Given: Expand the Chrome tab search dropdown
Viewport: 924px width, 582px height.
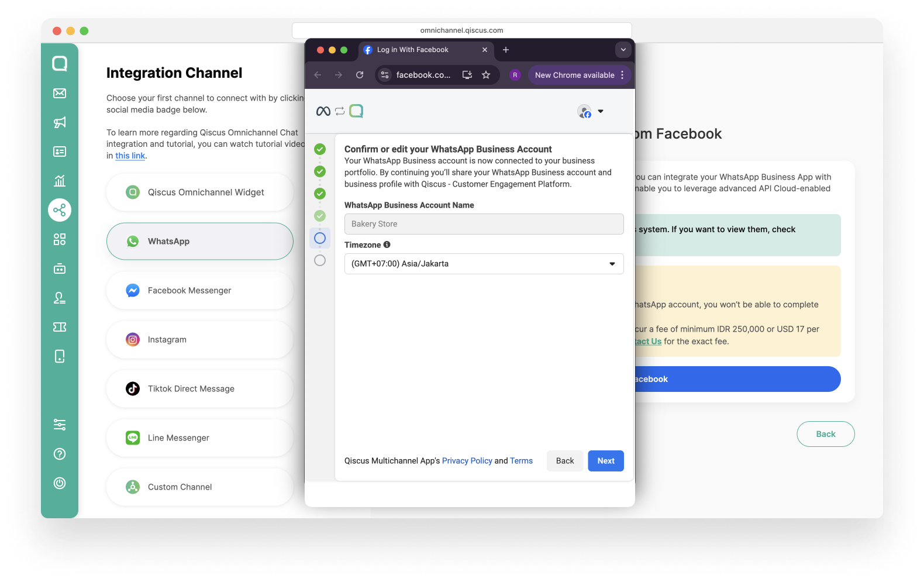Looking at the screenshot, I should pos(623,50).
